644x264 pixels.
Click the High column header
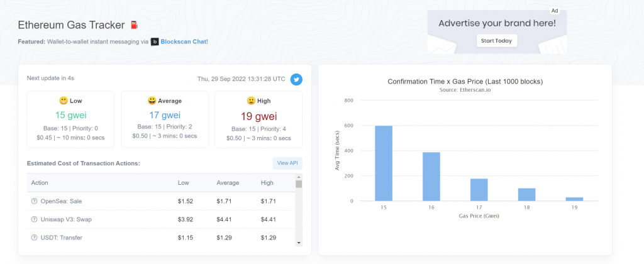pos(267,183)
